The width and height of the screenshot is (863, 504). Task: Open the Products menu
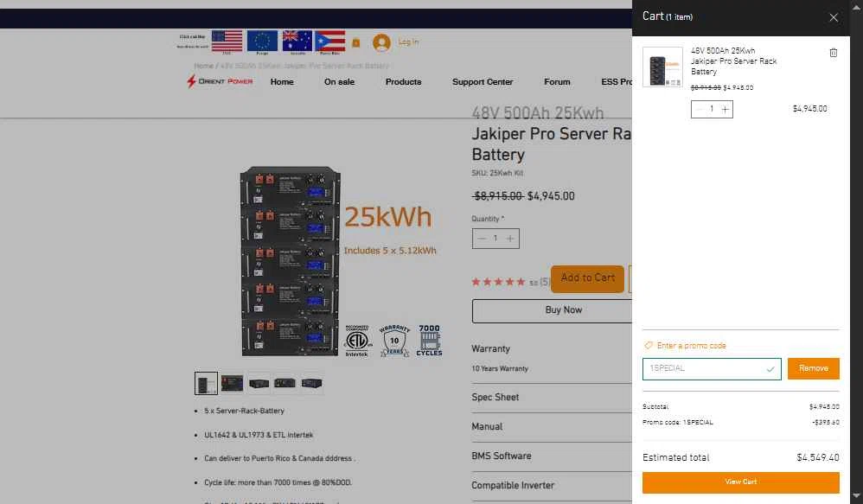tap(404, 81)
